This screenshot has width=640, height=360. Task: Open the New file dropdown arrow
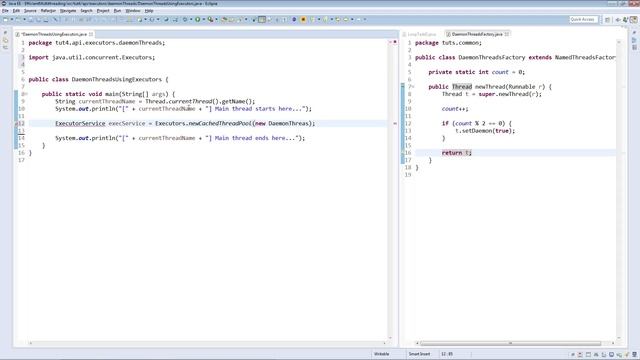coord(12,19)
